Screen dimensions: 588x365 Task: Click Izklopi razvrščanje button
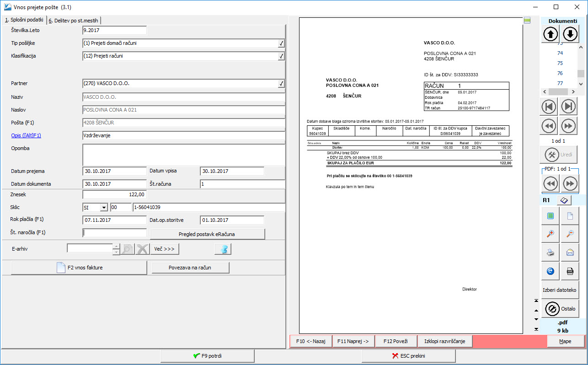[x=445, y=341]
